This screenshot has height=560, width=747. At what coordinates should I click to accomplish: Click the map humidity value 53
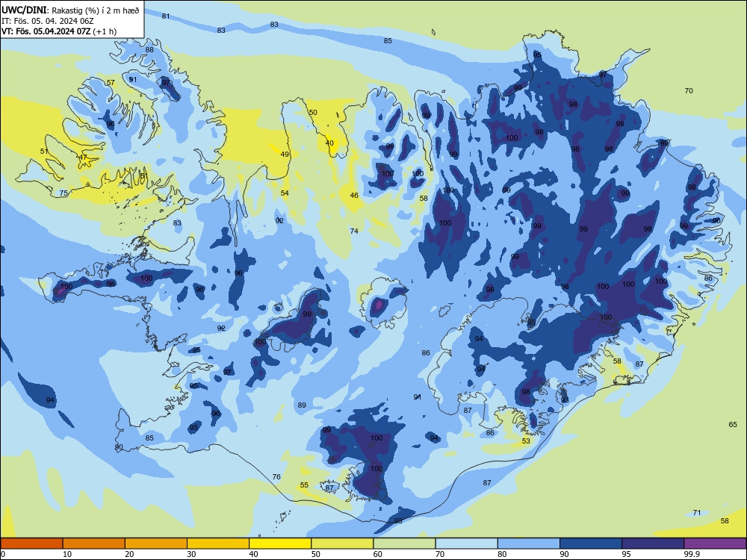coord(526,441)
